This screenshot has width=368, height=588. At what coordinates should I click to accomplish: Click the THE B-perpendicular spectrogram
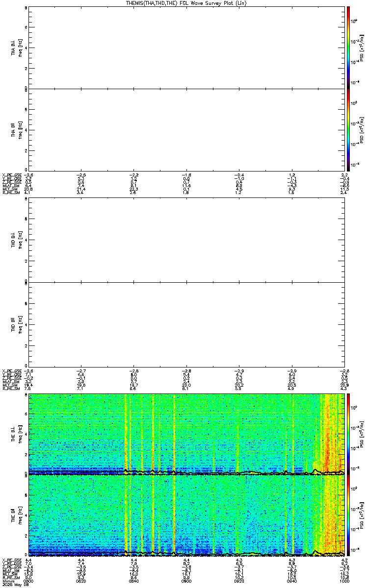[x=187, y=434]
